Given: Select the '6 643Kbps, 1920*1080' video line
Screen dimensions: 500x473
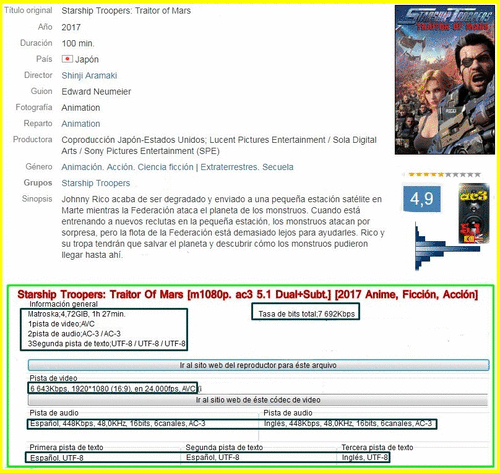Looking at the screenshot, I should coord(113,389).
